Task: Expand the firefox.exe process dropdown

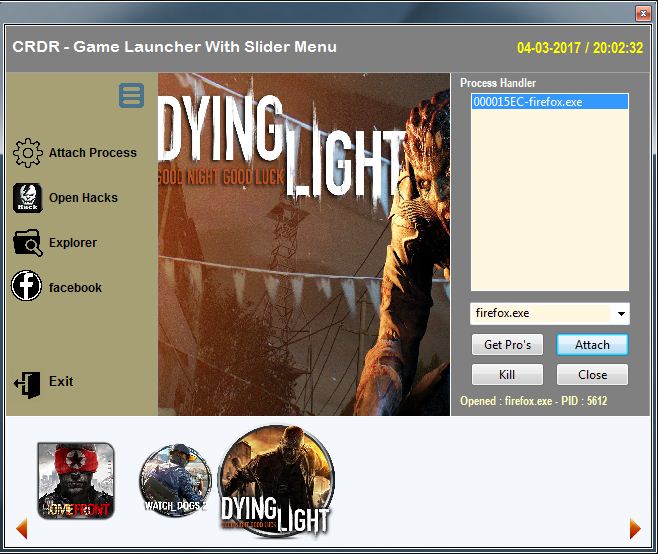Action: pyautogui.click(x=621, y=314)
